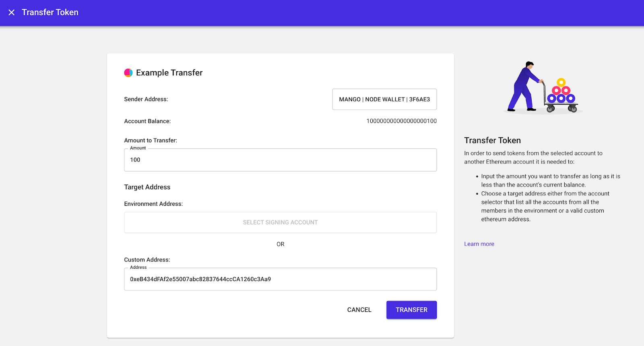This screenshot has width=644, height=346.
Task: Select the Target Address section heading
Action: (147, 187)
